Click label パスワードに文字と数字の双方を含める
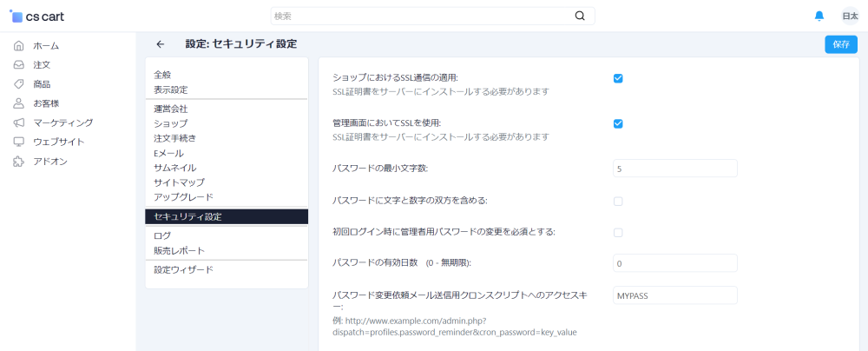The image size is (868, 351). (x=410, y=201)
